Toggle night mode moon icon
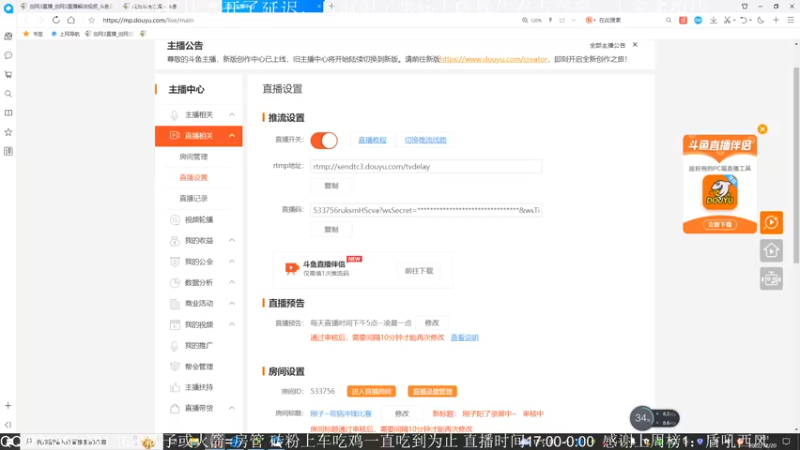800x450 pixels. point(761,20)
